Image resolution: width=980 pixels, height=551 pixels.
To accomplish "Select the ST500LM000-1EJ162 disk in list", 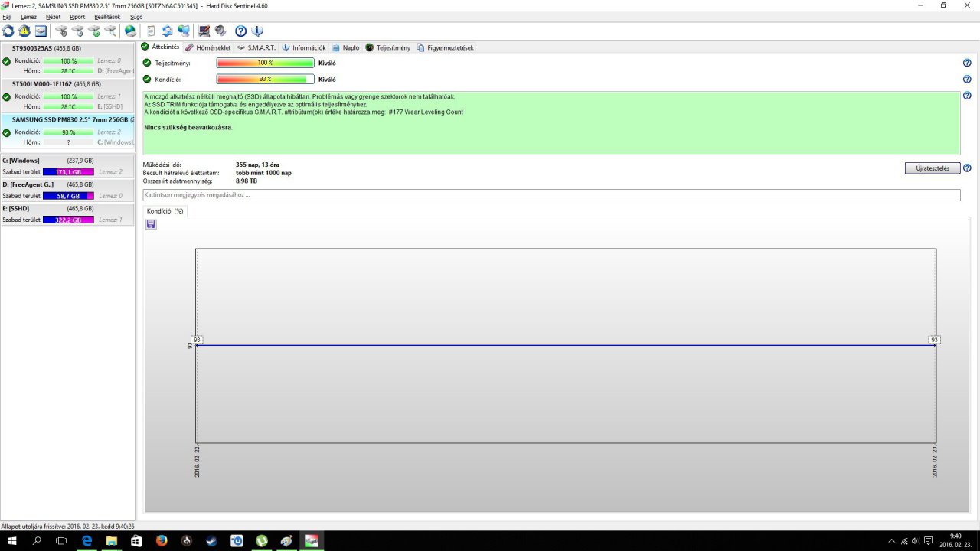I will [x=67, y=96].
